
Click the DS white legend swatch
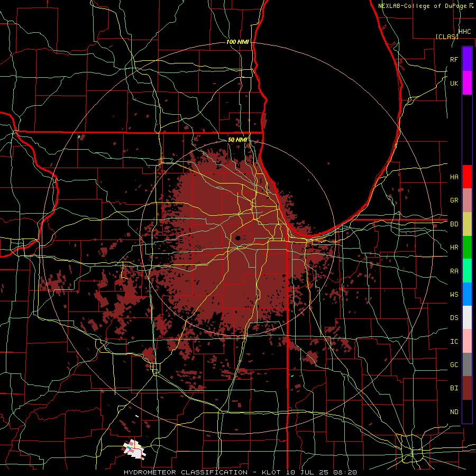tap(467, 317)
